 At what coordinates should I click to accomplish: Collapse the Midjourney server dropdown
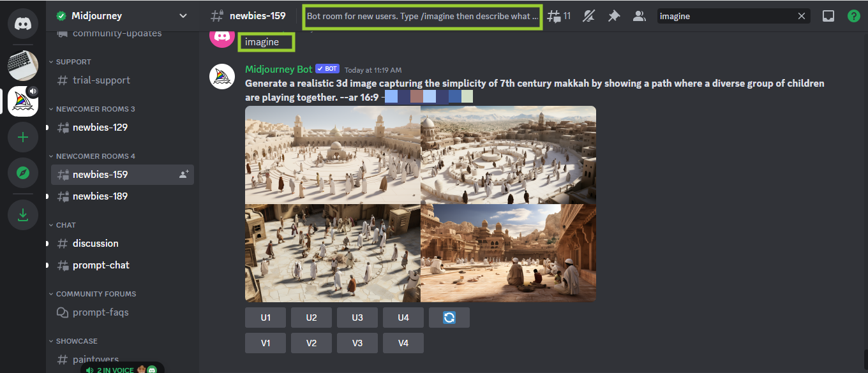click(x=183, y=15)
